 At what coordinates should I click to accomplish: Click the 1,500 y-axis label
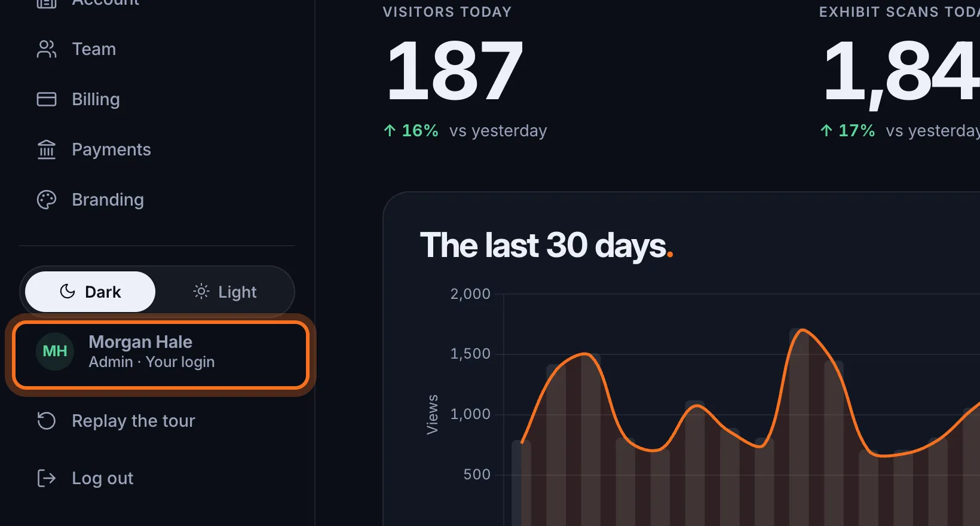pos(470,354)
